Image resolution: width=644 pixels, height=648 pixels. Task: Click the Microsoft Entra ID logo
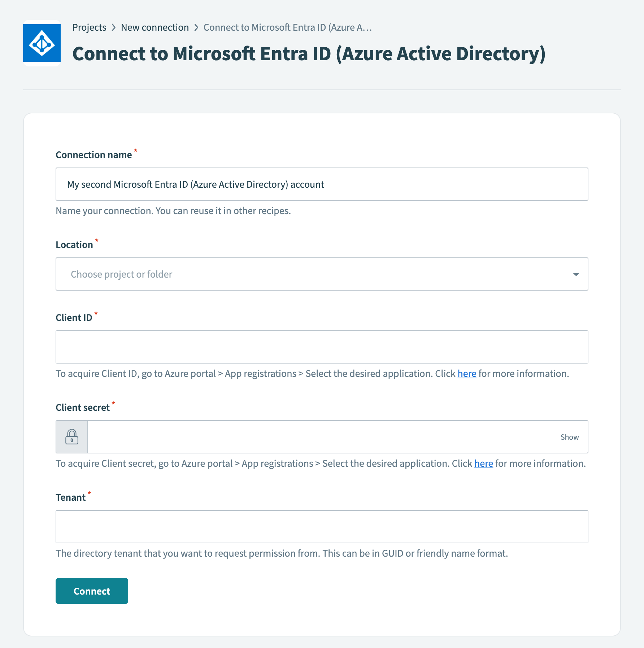pos(42,43)
